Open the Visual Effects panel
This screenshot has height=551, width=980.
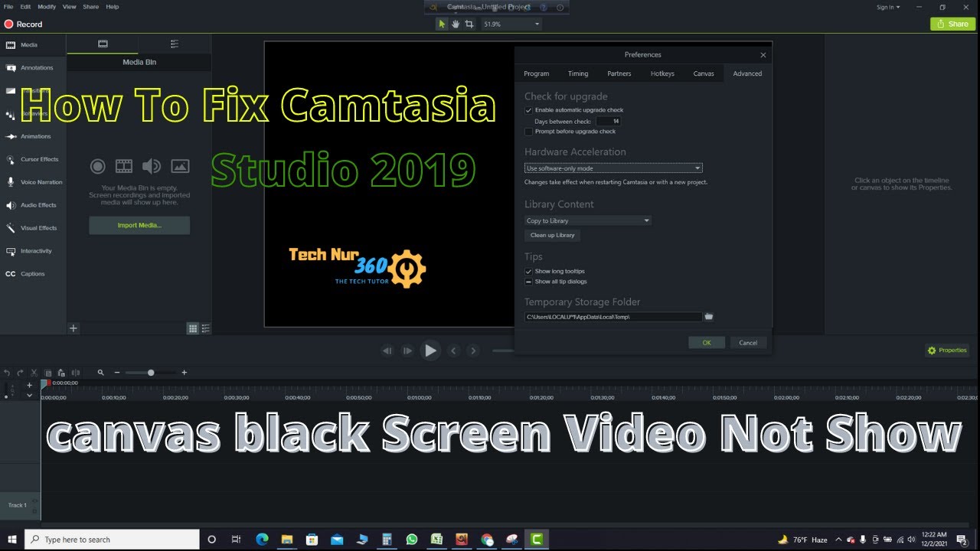click(x=33, y=228)
